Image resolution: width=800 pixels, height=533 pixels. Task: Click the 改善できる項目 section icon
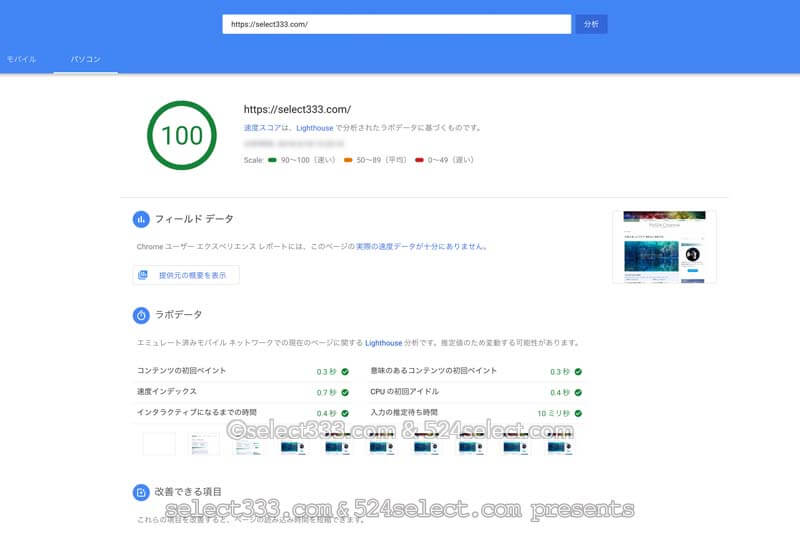coord(141,492)
